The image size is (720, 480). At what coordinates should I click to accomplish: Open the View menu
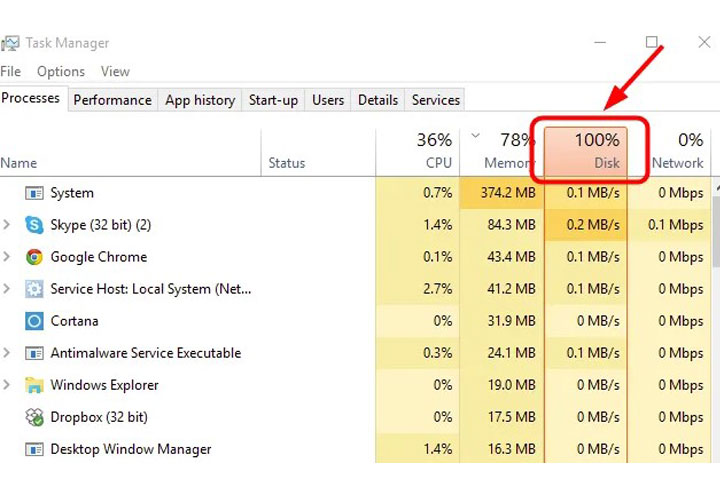click(115, 72)
